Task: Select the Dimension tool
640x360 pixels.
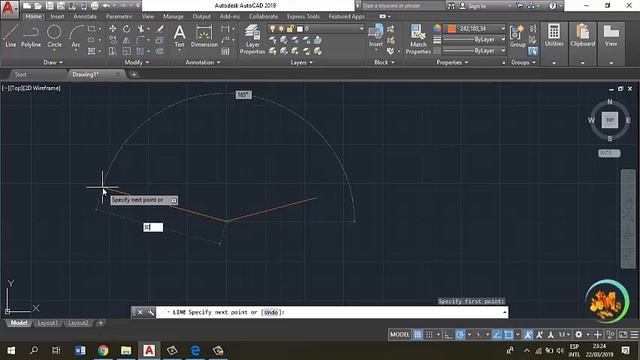Action: [x=204, y=36]
